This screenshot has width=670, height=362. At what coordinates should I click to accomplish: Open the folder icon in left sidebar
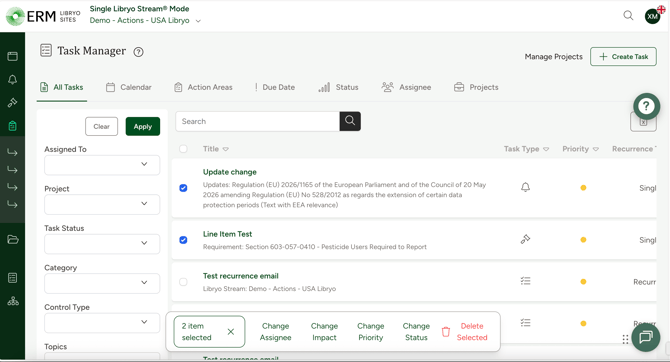pyautogui.click(x=12, y=239)
